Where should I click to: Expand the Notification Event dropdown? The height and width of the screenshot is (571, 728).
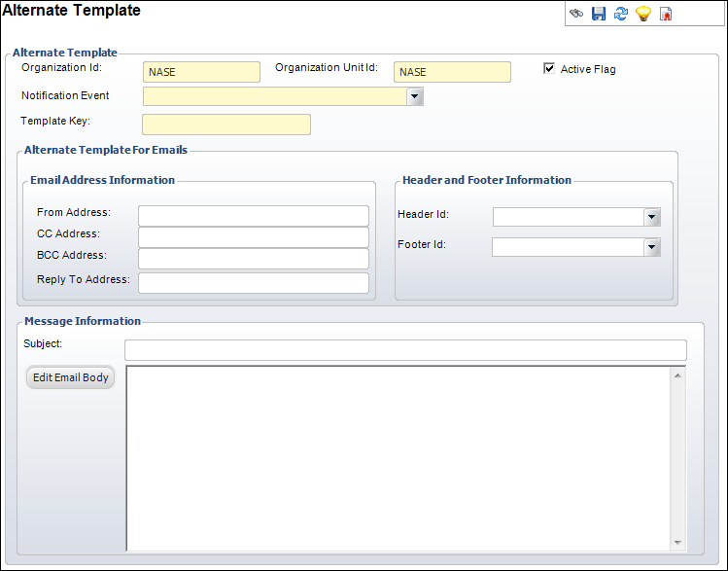coord(415,96)
